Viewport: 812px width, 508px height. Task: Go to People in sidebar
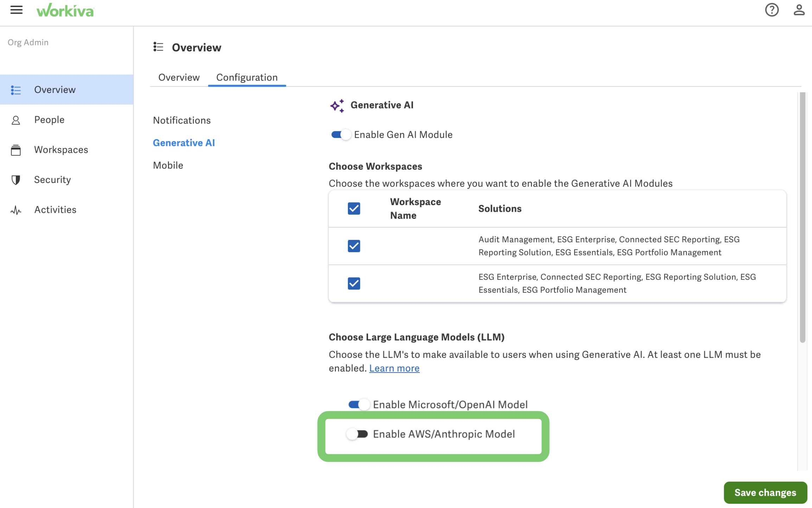click(66, 120)
